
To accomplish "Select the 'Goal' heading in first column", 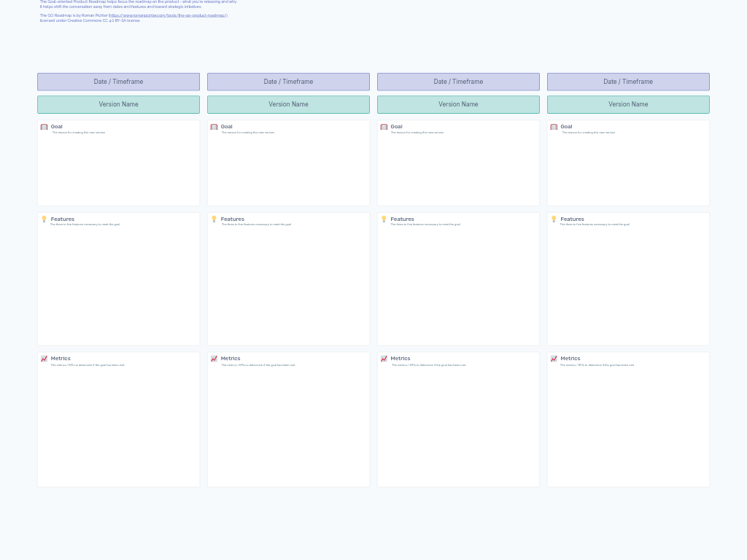I will pyautogui.click(x=57, y=127).
